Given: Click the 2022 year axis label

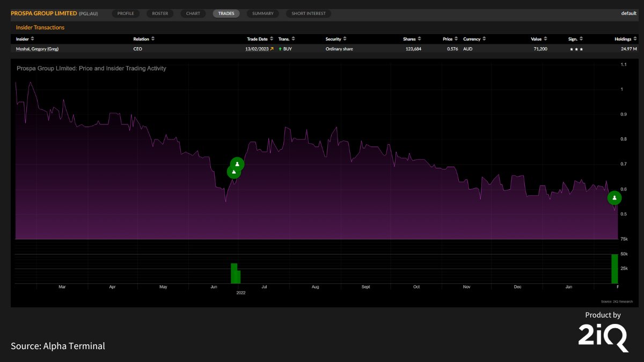Looking at the screenshot, I should coord(241,293).
